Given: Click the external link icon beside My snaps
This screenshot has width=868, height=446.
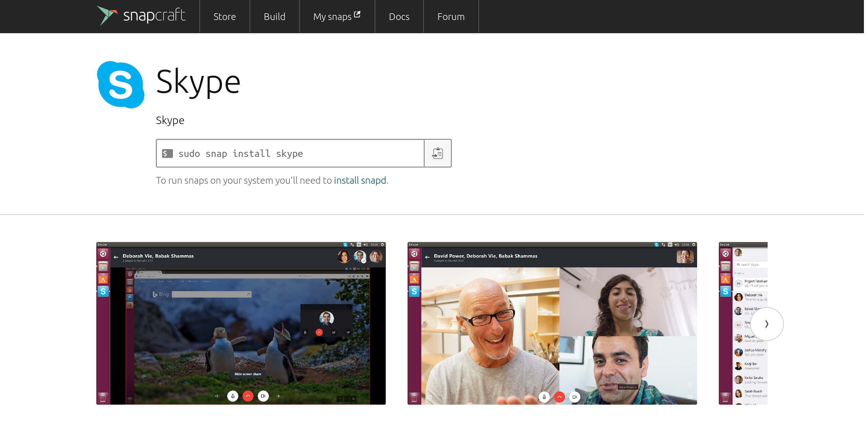Looking at the screenshot, I should coord(357,15).
